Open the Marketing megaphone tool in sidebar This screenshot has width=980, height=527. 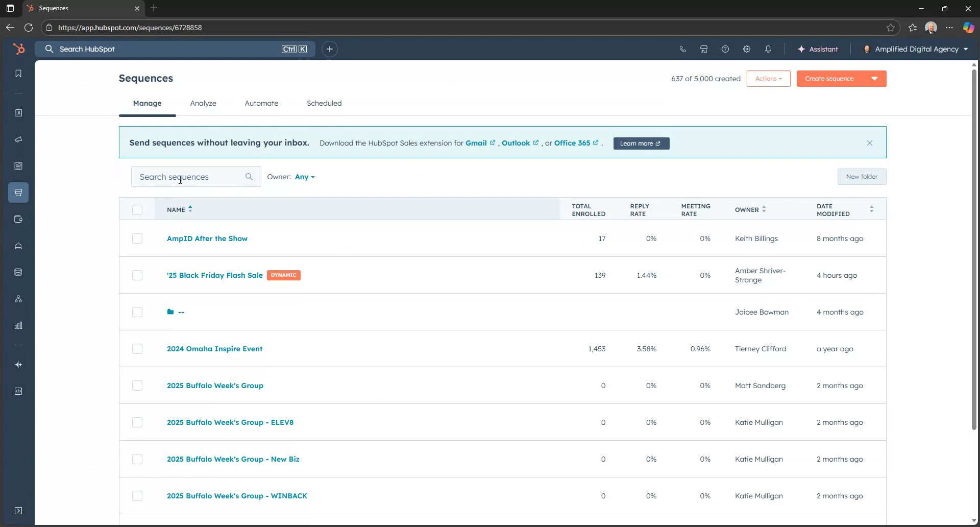point(18,139)
